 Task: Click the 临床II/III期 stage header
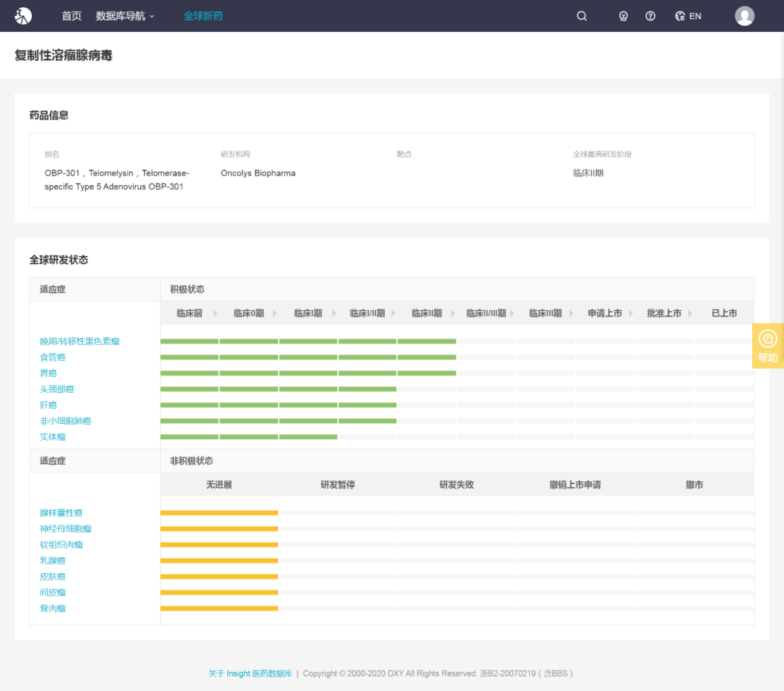[x=486, y=314]
